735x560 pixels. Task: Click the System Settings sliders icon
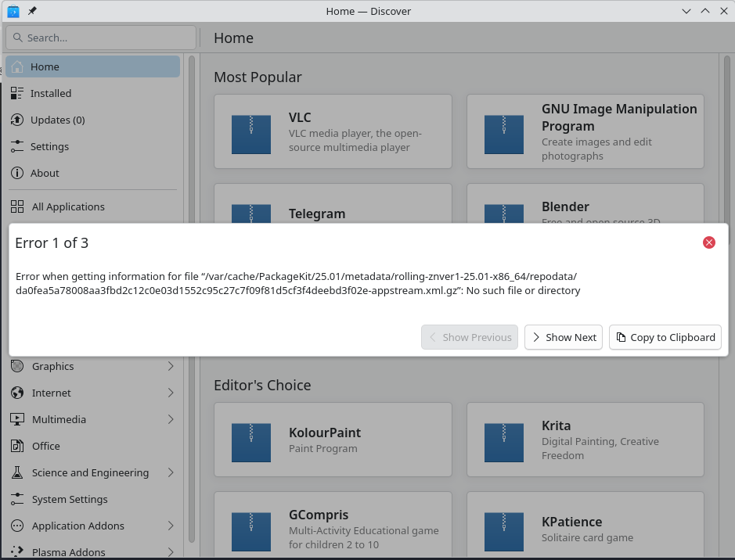click(x=17, y=499)
